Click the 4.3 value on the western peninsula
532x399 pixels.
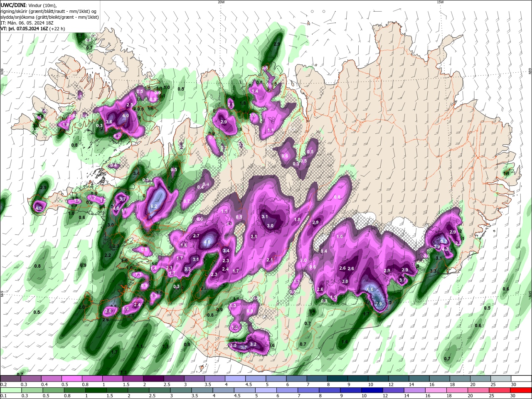pyautogui.click(x=39, y=207)
